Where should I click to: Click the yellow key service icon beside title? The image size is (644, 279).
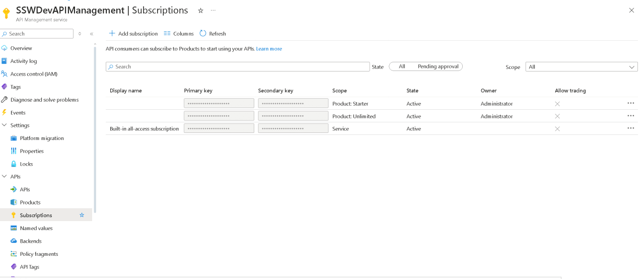7,14
